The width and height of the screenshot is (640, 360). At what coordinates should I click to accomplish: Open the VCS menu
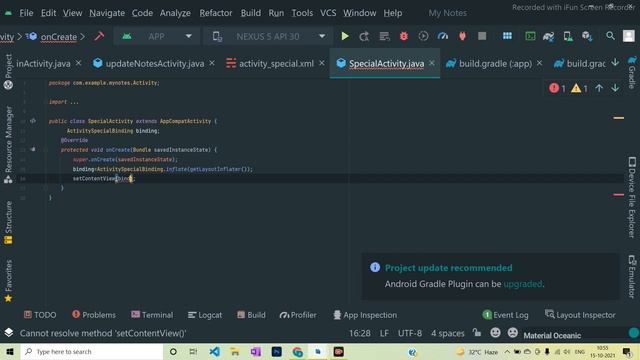328,13
